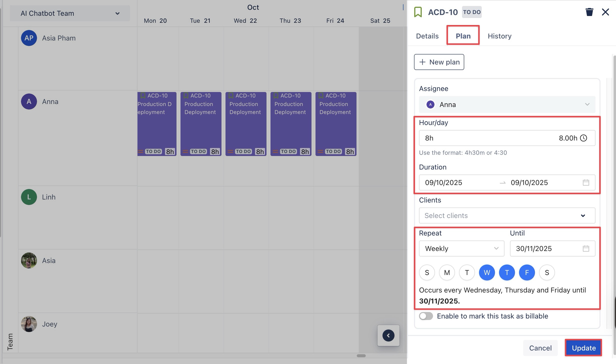Click Joey's profile photo avatar
616x364 pixels.
tap(29, 324)
